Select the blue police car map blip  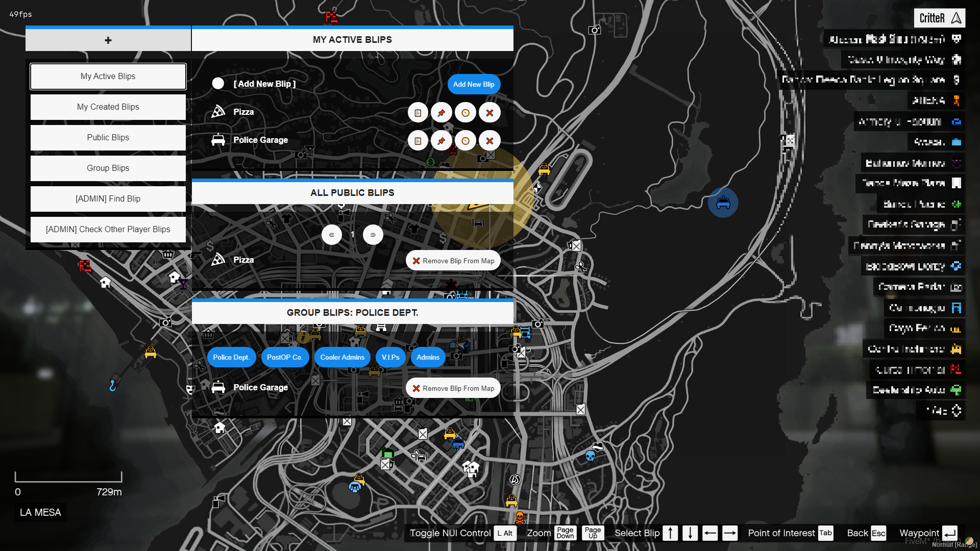pyautogui.click(x=723, y=203)
